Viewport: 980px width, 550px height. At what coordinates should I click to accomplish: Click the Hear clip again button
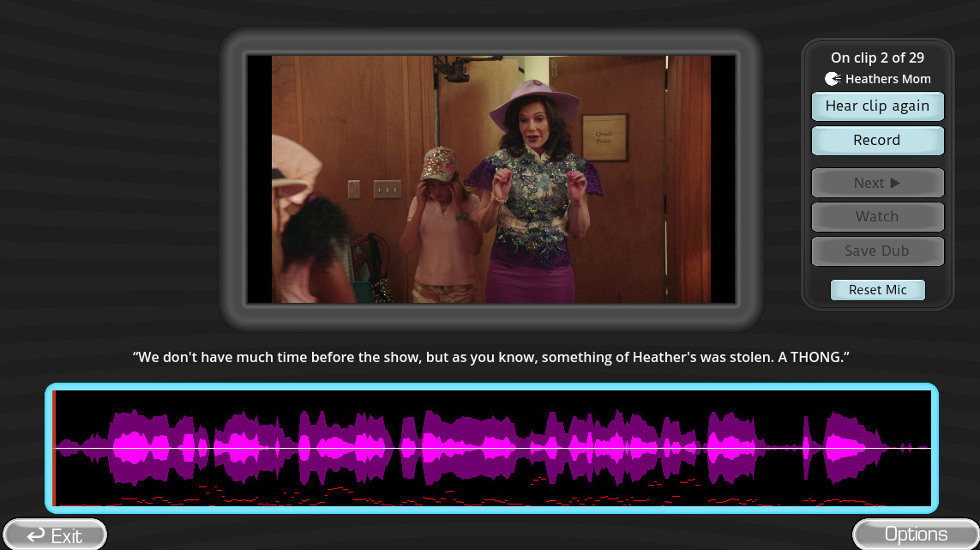(877, 106)
